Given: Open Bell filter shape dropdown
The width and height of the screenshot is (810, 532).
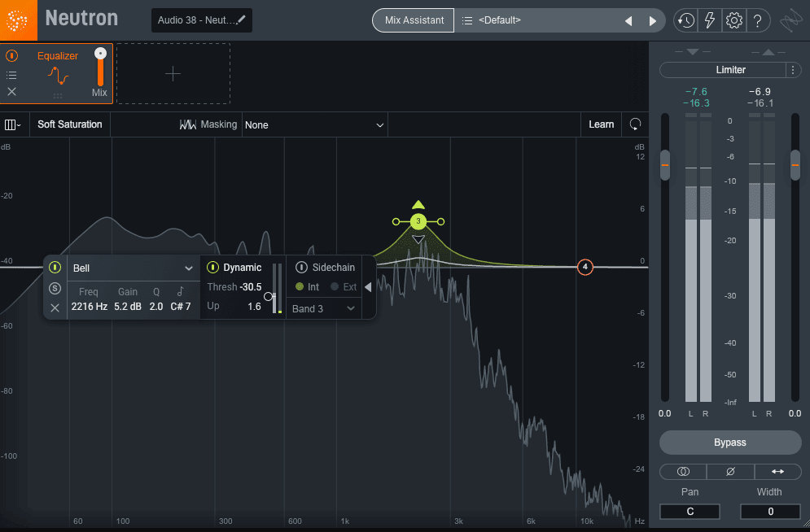Looking at the screenshot, I should coord(133,268).
